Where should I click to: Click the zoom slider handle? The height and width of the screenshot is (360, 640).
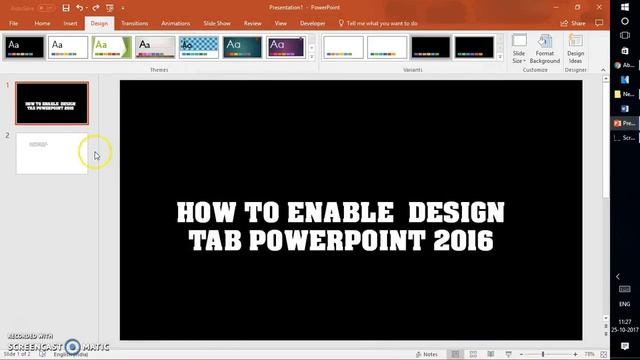(543, 354)
